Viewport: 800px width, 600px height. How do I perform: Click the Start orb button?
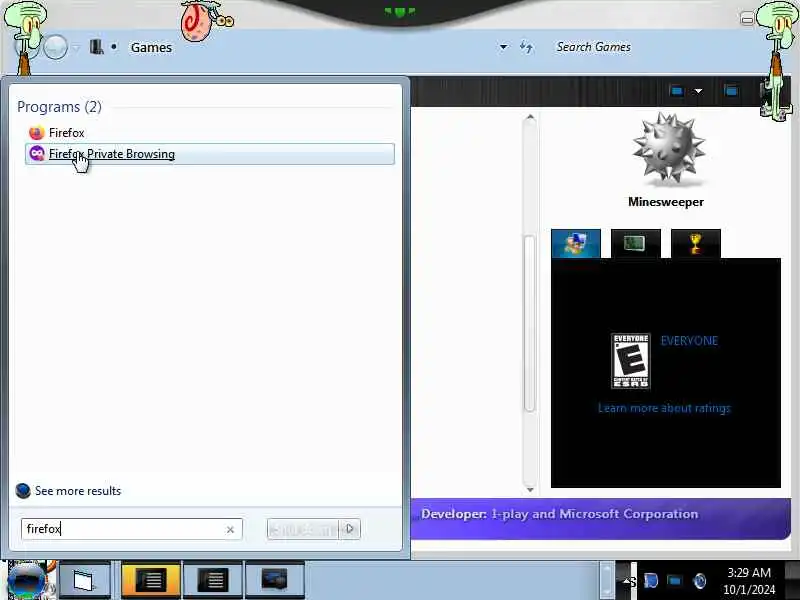click(x=28, y=581)
